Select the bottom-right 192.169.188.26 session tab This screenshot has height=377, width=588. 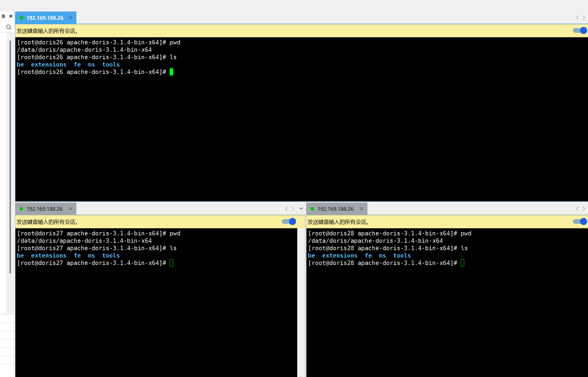tap(335, 209)
